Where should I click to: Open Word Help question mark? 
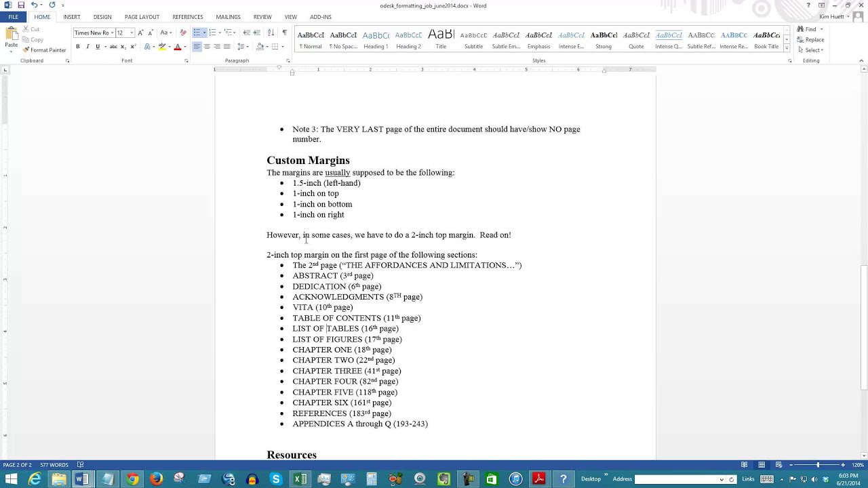tap(808, 5)
